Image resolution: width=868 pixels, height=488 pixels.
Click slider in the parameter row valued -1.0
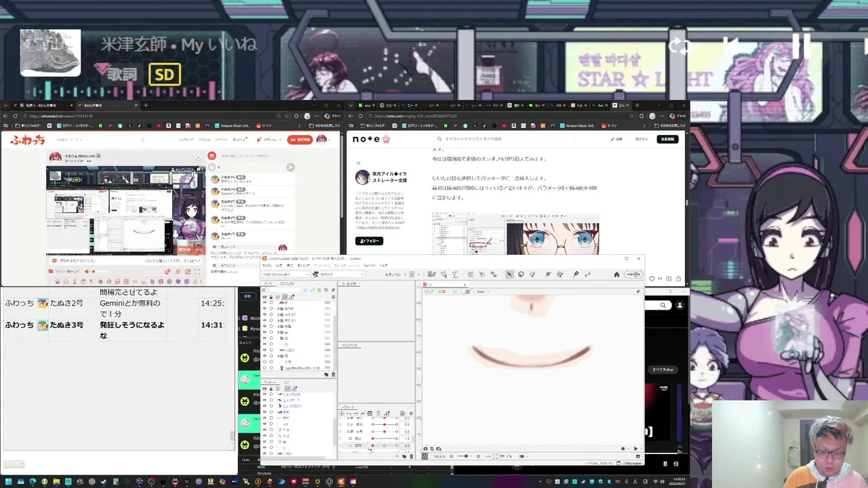(384, 439)
